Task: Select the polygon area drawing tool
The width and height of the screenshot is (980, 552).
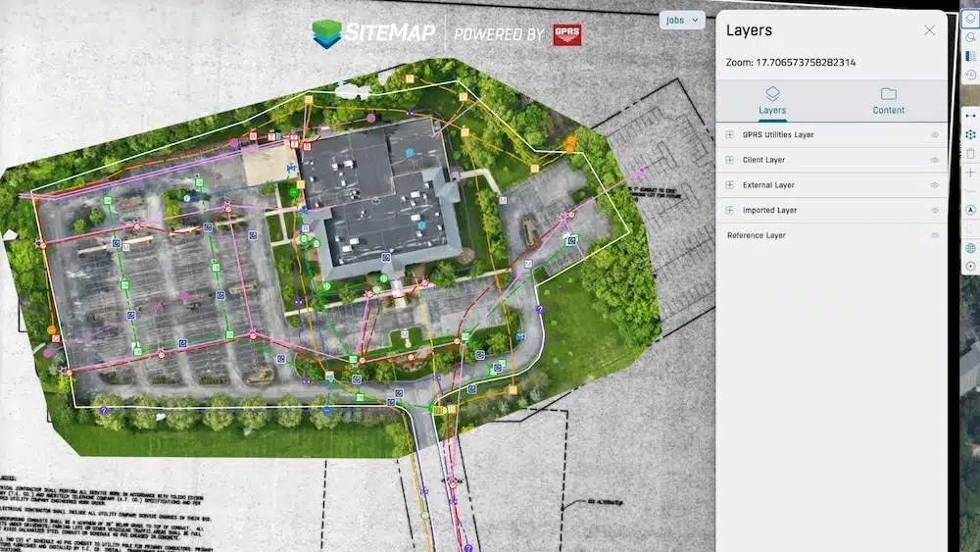Action: (970, 134)
